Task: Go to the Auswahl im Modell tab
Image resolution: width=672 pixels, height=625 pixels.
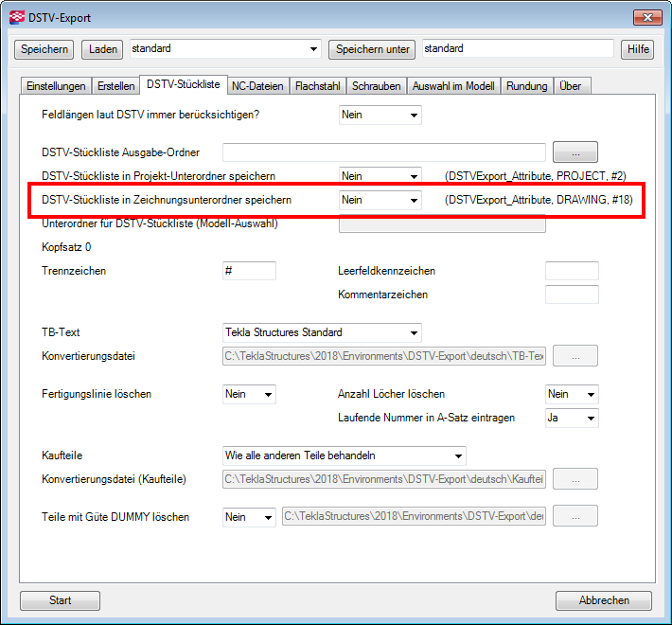Action: (x=453, y=86)
